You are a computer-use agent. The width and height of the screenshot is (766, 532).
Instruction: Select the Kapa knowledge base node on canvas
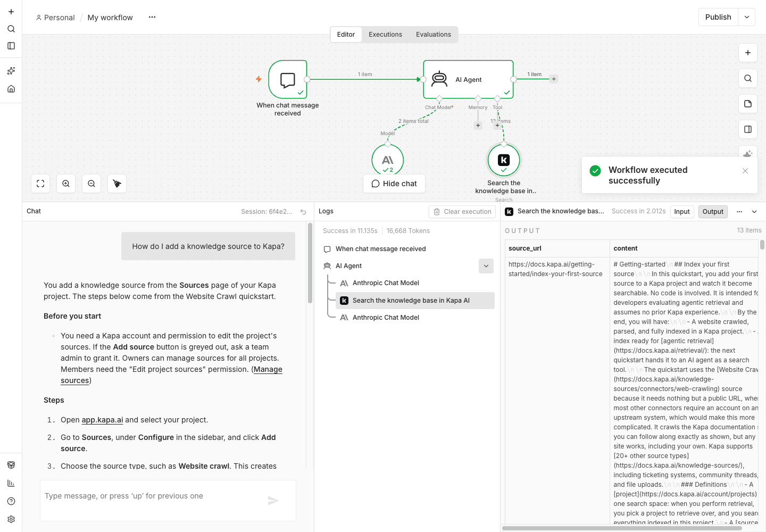point(504,160)
